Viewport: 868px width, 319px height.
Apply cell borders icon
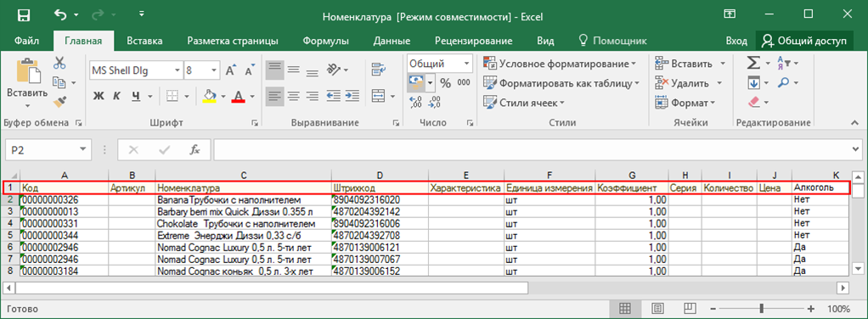pyautogui.click(x=172, y=96)
